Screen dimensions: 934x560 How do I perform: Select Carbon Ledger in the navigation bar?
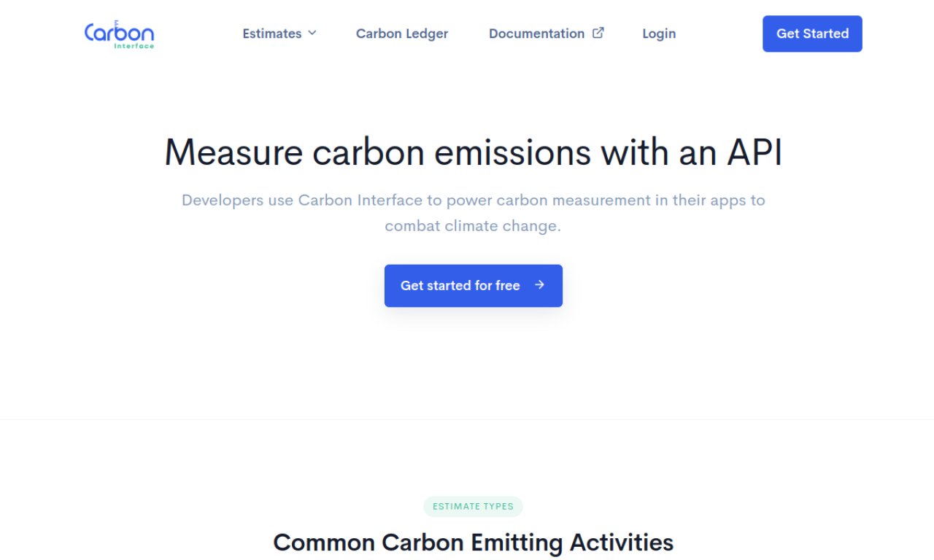tap(402, 33)
